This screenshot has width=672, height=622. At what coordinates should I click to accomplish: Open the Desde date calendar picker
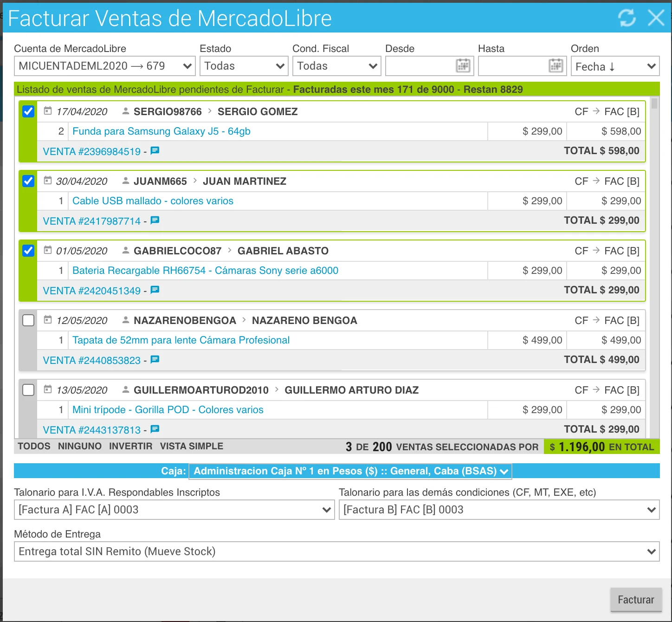463,66
